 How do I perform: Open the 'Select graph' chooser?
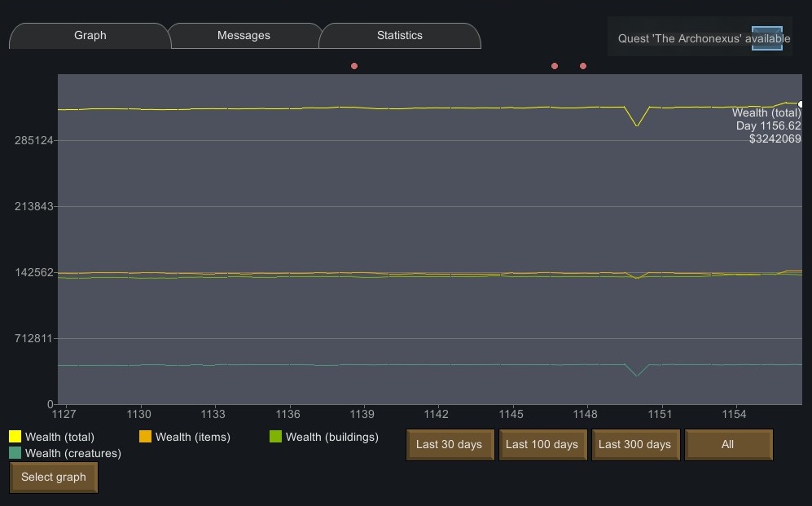54,477
